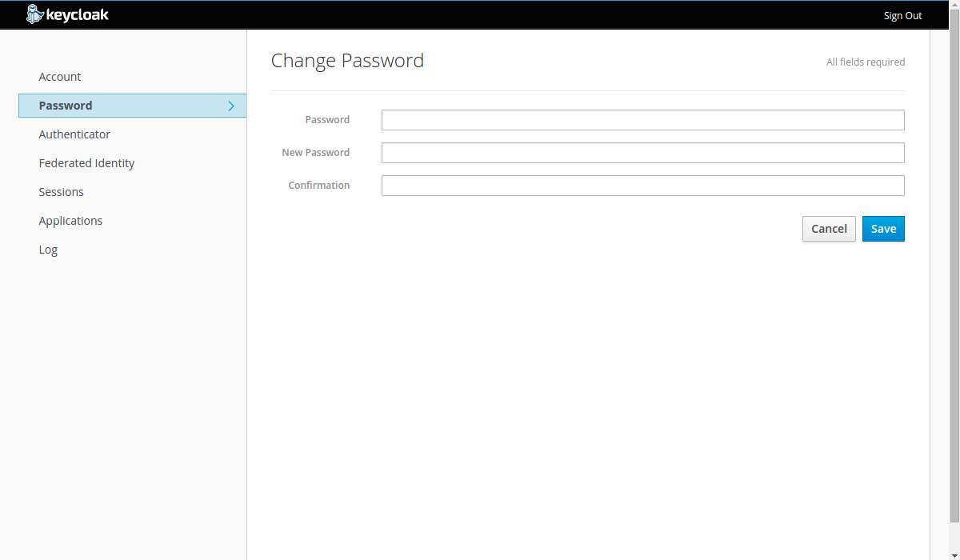Image resolution: width=960 pixels, height=560 pixels.
Task: Save the new password
Action: click(x=883, y=229)
